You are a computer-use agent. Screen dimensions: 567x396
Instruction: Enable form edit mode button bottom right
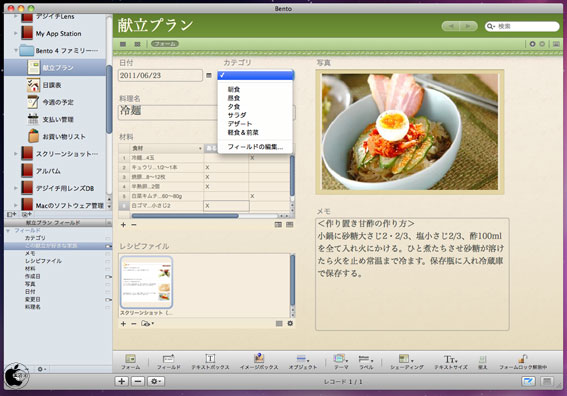click(x=528, y=381)
